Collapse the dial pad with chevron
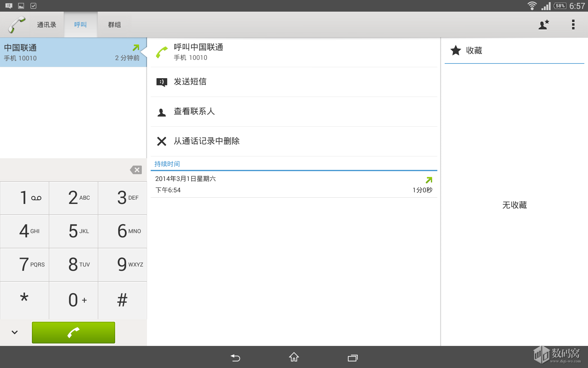This screenshot has height=368, width=588. (15, 332)
